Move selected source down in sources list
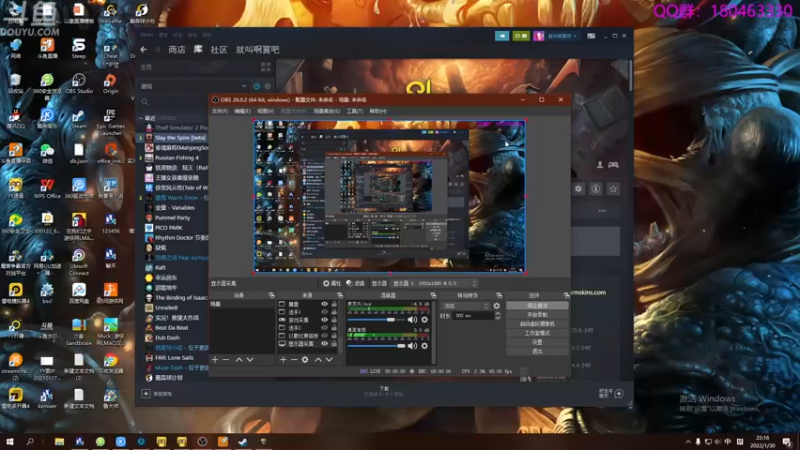 (x=330, y=360)
